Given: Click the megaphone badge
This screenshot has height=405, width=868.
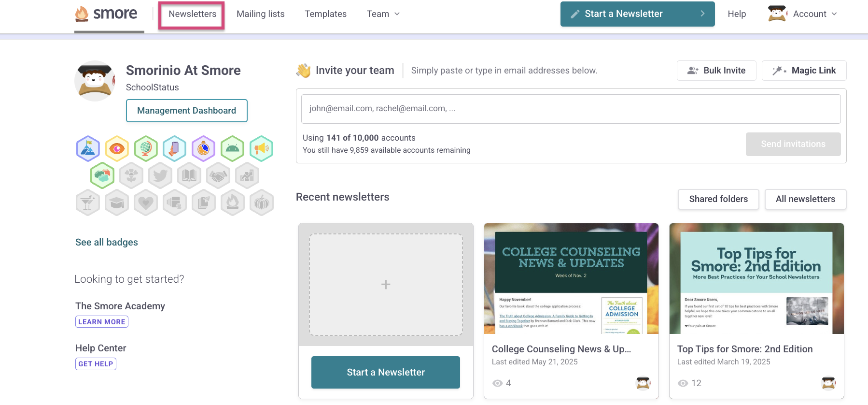Looking at the screenshot, I should coord(262,149).
